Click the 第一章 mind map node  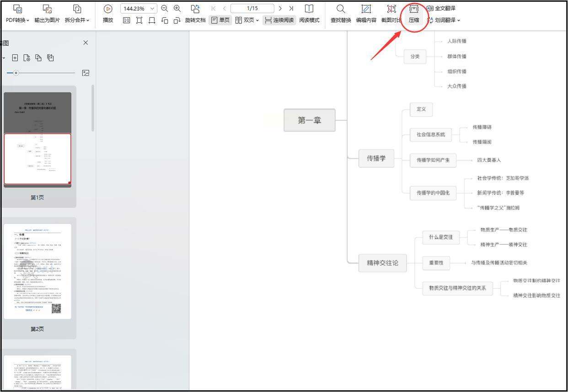click(x=310, y=120)
